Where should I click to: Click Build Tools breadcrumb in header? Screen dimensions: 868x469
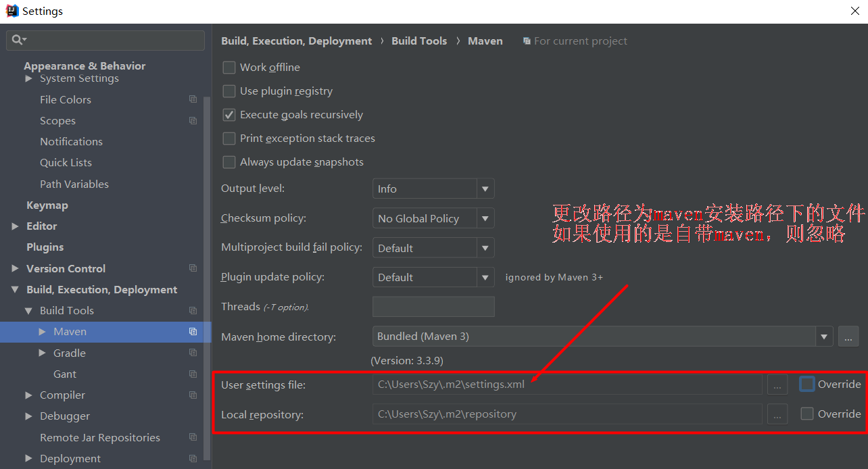pos(419,41)
